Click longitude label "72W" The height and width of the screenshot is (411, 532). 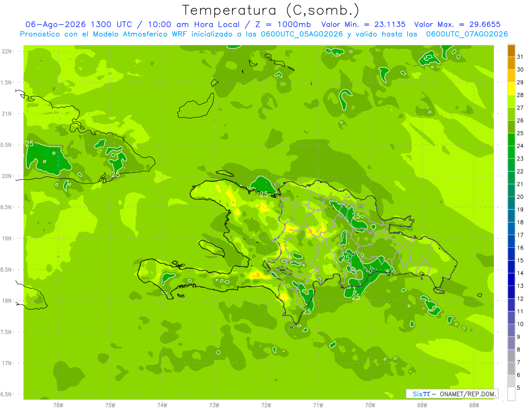[266, 405]
